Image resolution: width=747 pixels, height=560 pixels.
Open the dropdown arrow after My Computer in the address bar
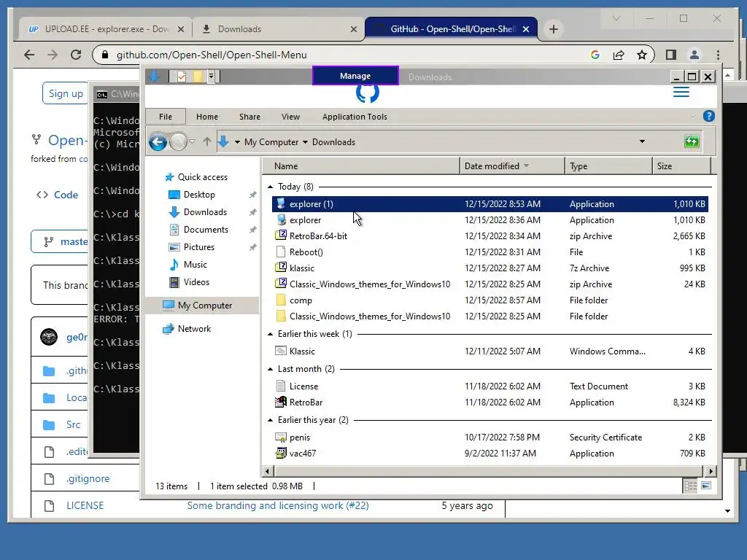(x=306, y=142)
